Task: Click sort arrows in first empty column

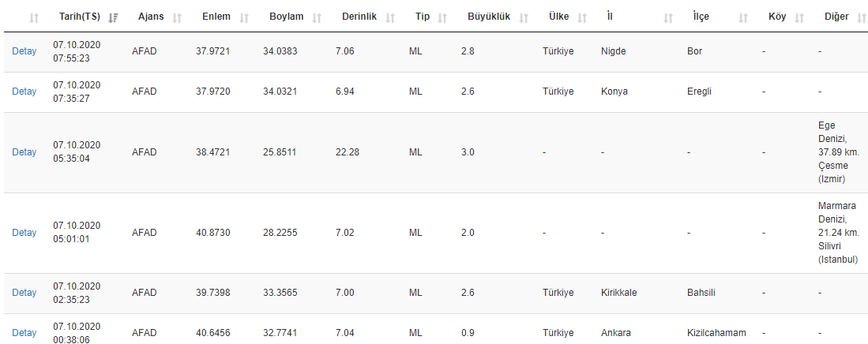Action: (33, 17)
